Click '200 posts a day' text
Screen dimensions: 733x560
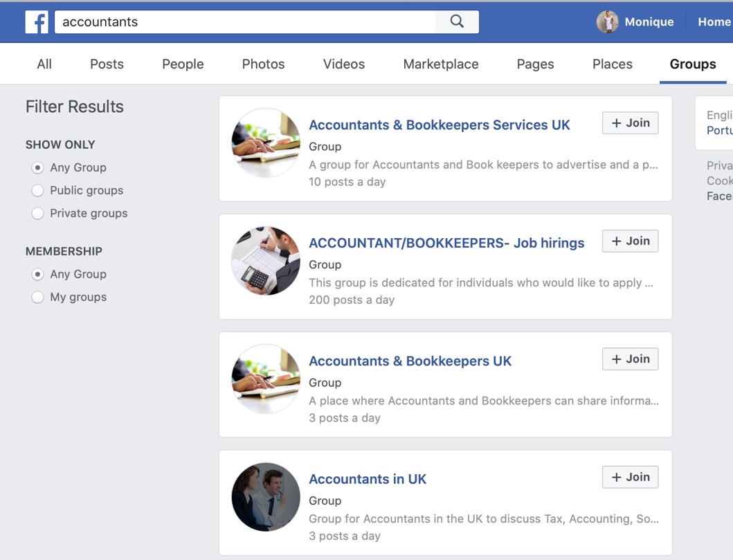tap(352, 300)
